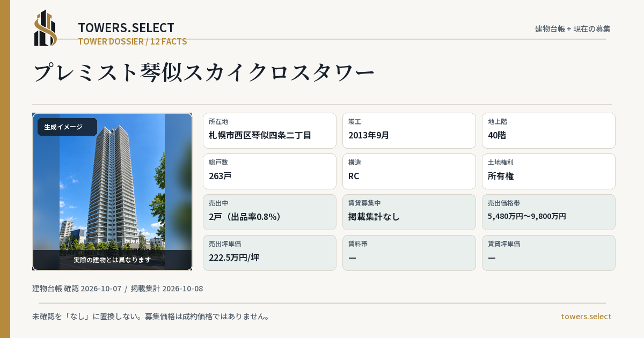
Task: Click the 賃貸募集中 掲載集計なし card
Action: click(409, 212)
